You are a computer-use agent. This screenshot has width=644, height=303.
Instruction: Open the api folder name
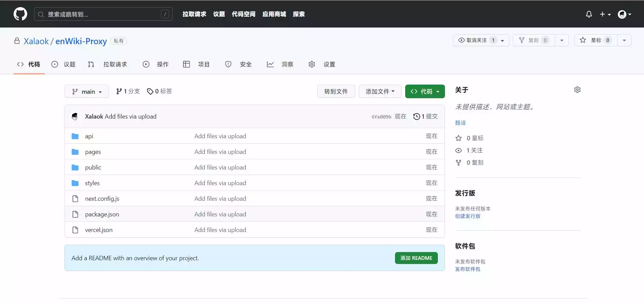[x=89, y=136]
